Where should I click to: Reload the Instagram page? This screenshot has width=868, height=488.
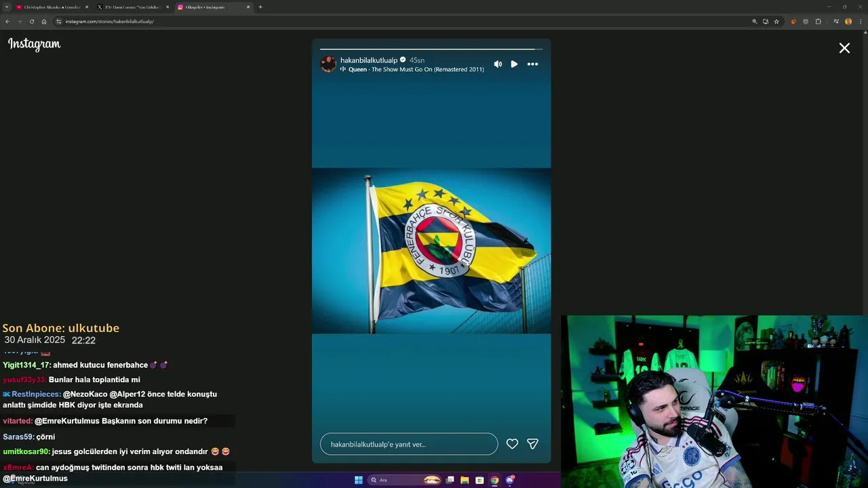click(x=32, y=21)
